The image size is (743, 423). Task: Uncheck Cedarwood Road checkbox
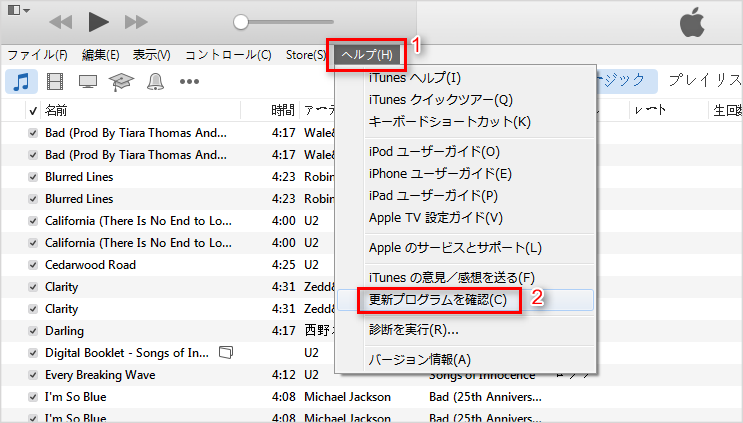point(33,265)
